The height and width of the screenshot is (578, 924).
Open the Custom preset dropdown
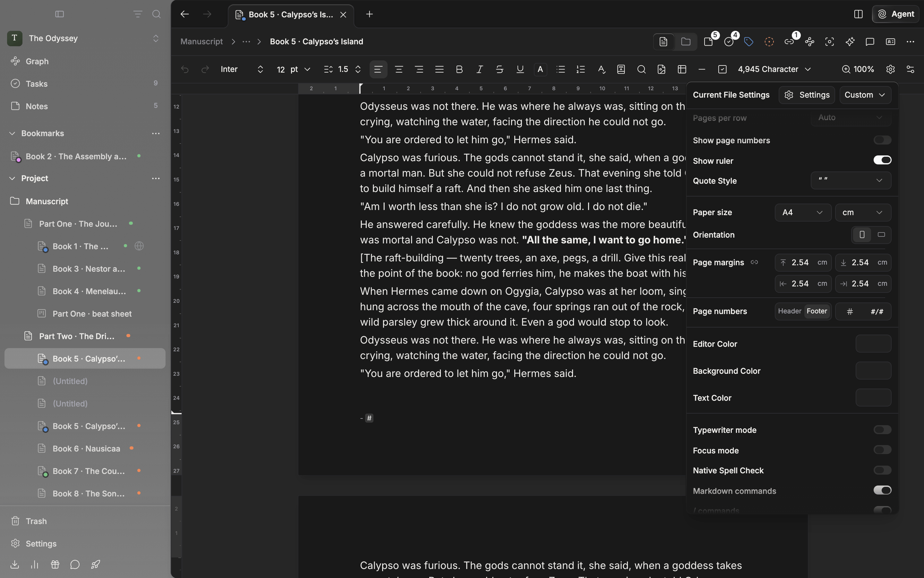(865, 95)
